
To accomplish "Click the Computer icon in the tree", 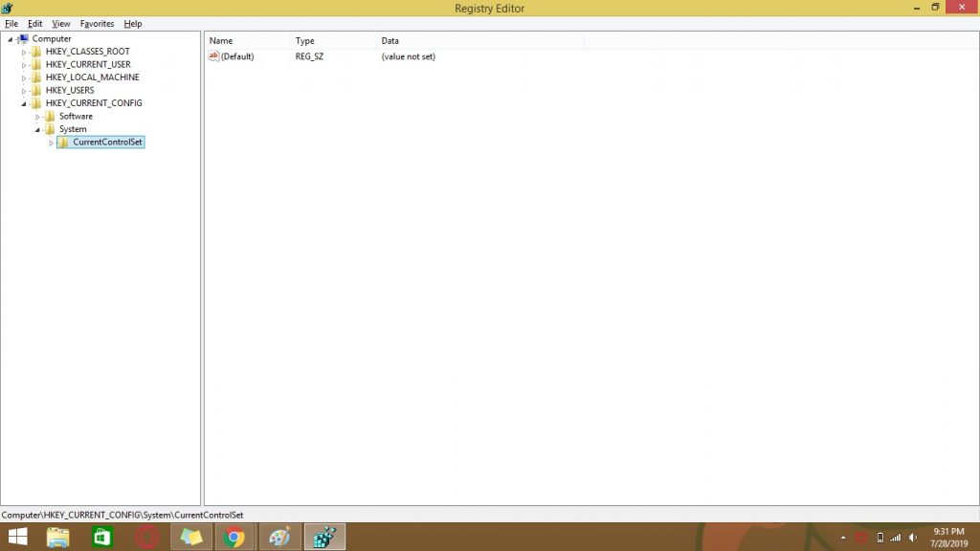I will click(24, 38).
